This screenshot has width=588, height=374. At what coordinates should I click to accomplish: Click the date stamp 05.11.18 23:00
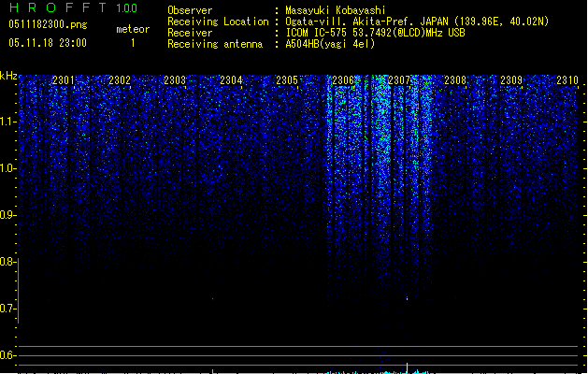48,43
